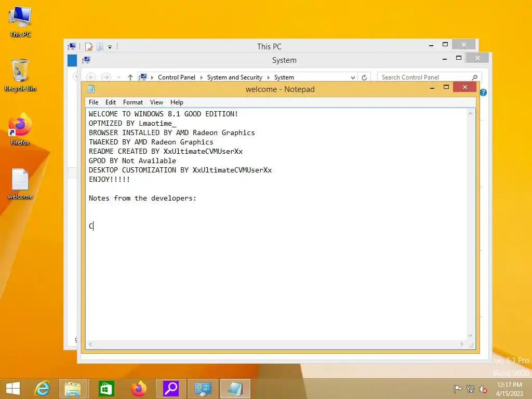
Task: Open the purple Search app on taskbar
Action: (x=170, y=389)
